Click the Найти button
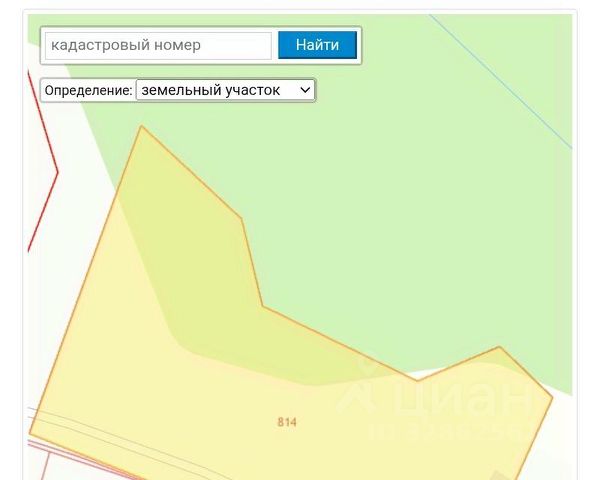 [x=317, y=45]
